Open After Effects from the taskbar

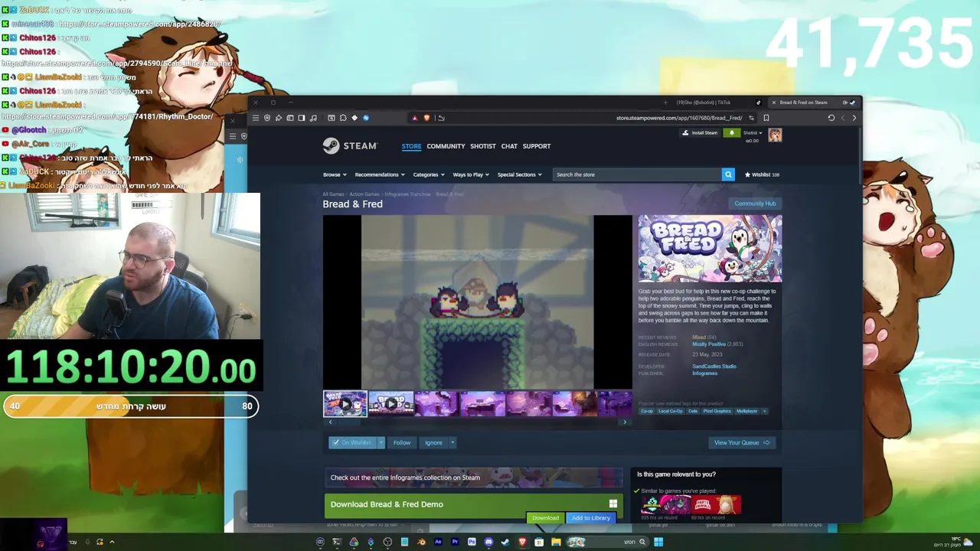coord(438,542)
